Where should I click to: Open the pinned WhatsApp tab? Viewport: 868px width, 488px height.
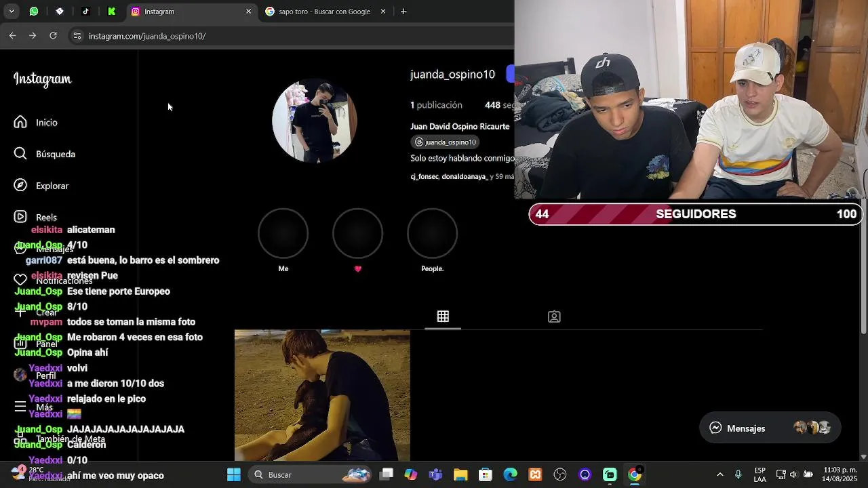[x=34, y=12]
